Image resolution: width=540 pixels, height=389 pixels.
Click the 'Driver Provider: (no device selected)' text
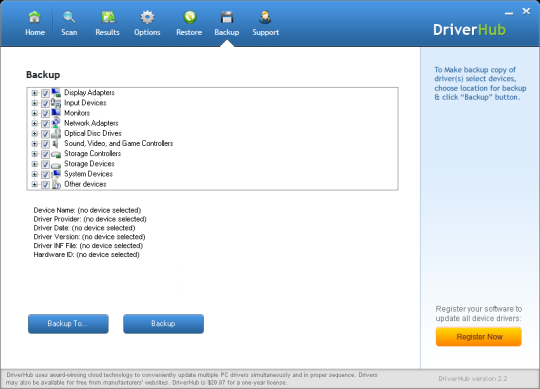[x=90, y=219]
